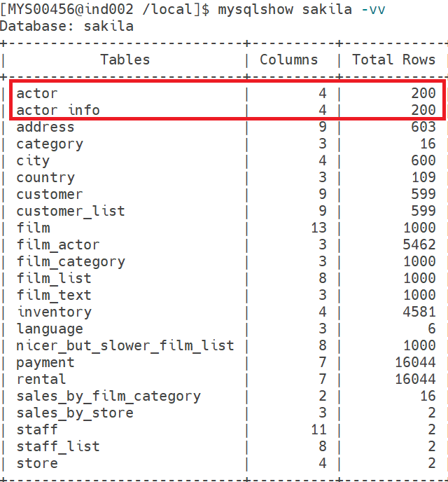
Task: Click the 4581 row count for inventory
Action: pos(419,312)
